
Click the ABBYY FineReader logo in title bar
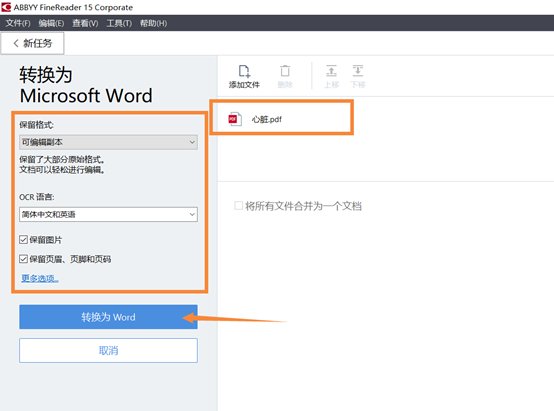[x=6, y=7]
